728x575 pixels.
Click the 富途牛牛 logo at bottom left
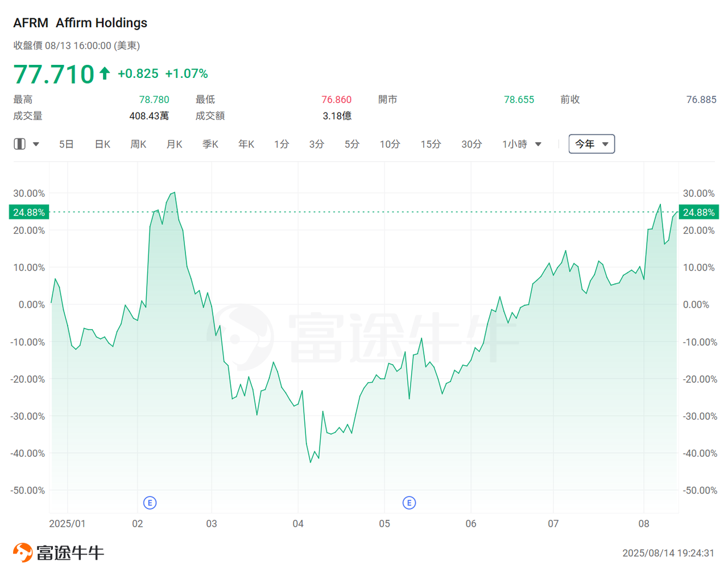click(57, 552)
